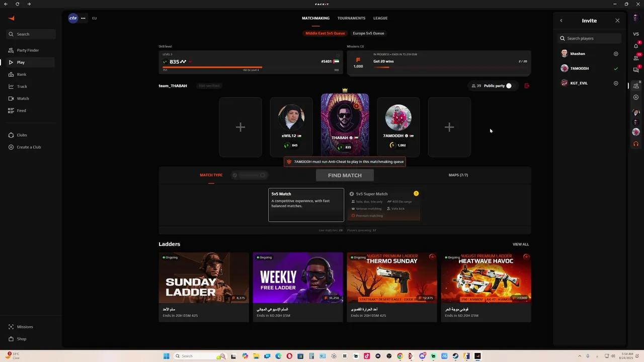Open the Match Type tab
The width and height of the screenshot is (644, 362).
(211, 175)
